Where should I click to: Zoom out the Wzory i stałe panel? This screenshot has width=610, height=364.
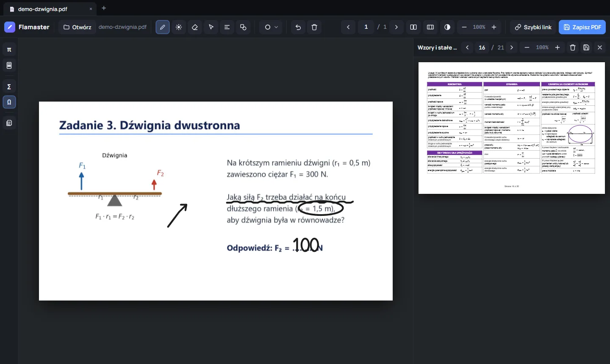pyautogui.click(x=527, y=47)
